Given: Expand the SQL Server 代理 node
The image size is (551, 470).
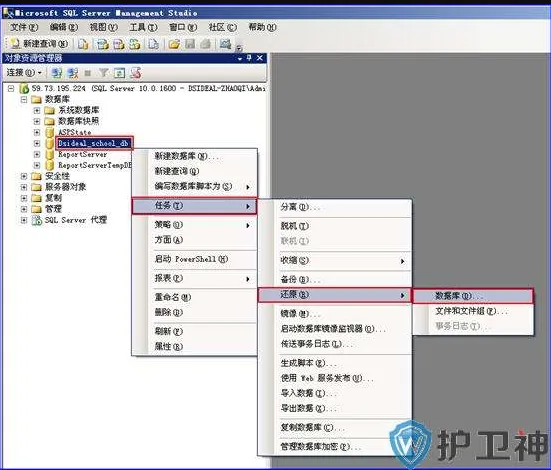Looking at the screenshot, I should (24, 220).
